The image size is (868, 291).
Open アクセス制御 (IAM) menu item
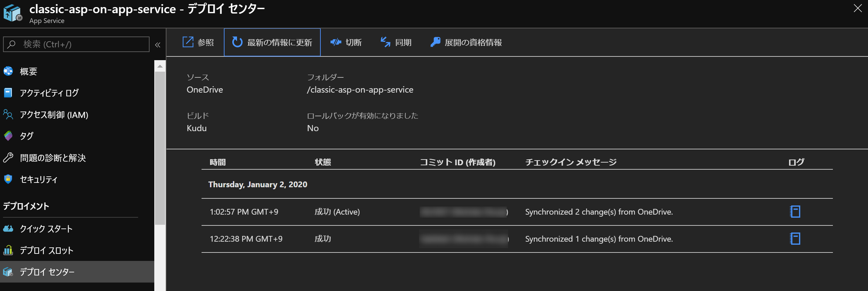[x=77, y=115]
